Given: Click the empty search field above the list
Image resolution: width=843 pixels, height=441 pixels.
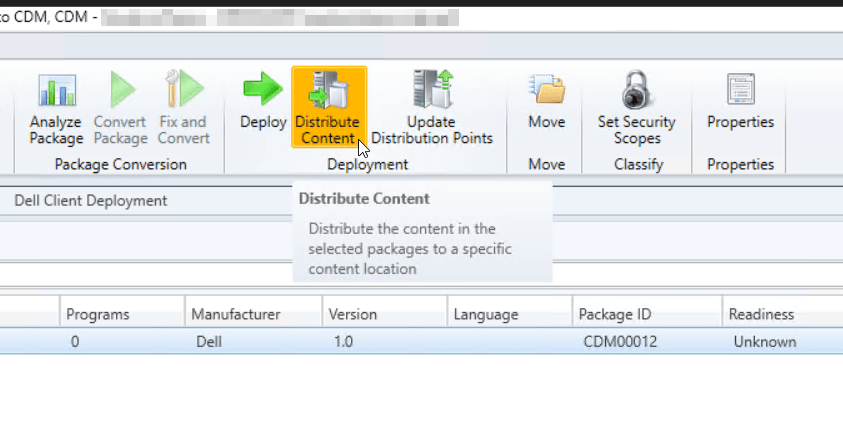Looking at the screenshot, I should [x=400, y=272].
